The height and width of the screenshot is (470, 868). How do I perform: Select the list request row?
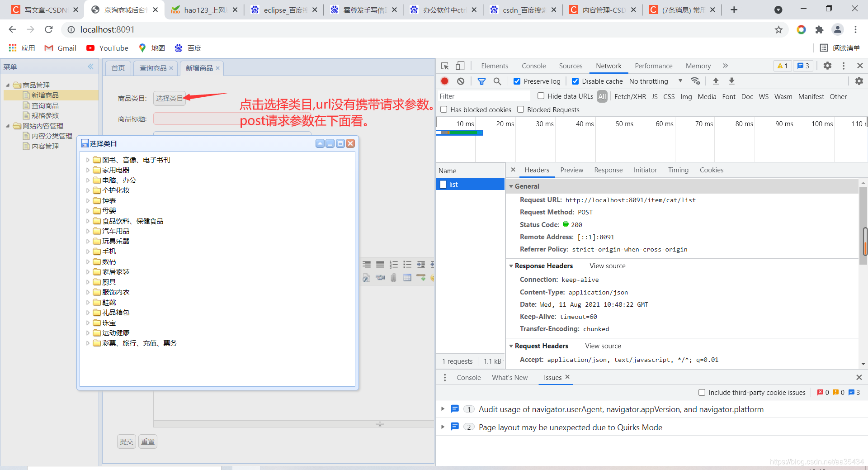point(470,184)
